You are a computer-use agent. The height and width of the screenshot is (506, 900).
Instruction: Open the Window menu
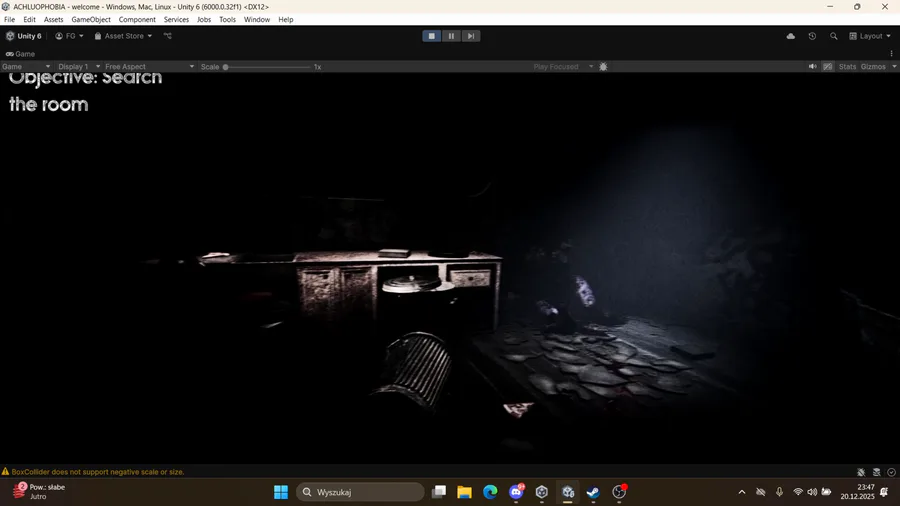tap(257, 20)
